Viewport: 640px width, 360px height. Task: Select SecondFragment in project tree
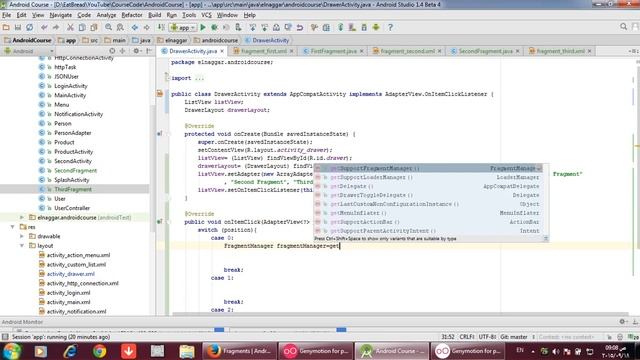pos(75,171)
